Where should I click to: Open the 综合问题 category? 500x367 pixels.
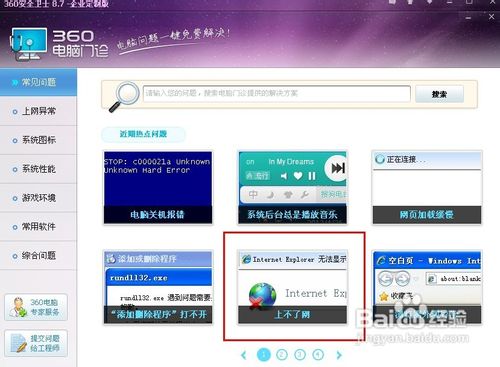tap(38, 256)
